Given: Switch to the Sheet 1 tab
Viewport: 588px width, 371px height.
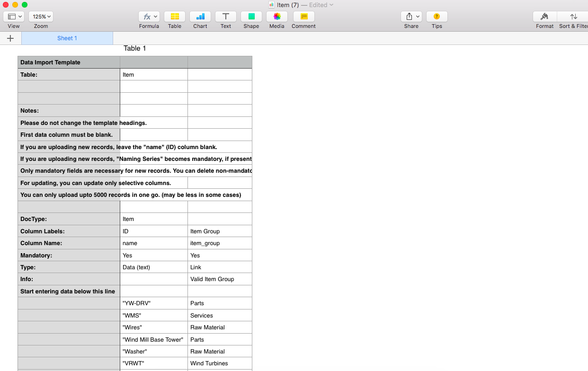Looking at the screenshot, I should 67,38.
